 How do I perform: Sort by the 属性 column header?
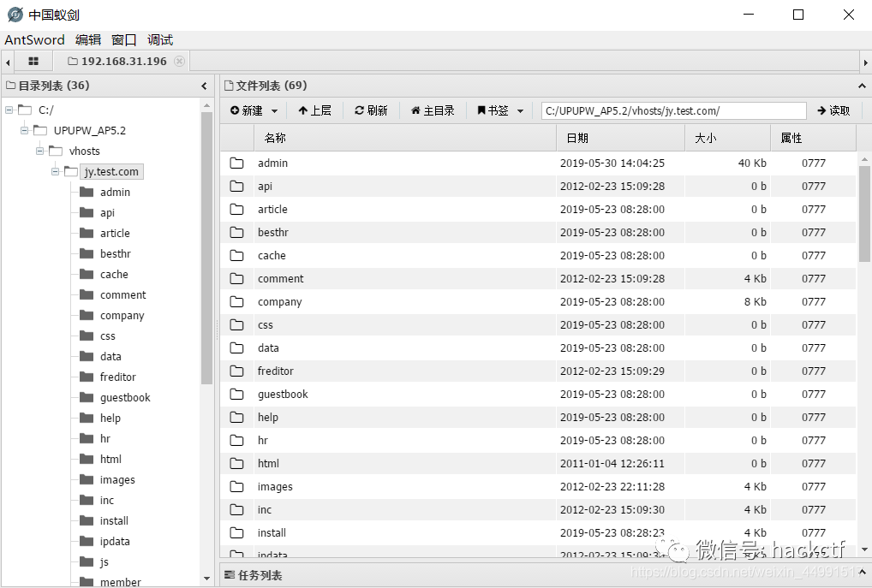(x=813, y=138)
